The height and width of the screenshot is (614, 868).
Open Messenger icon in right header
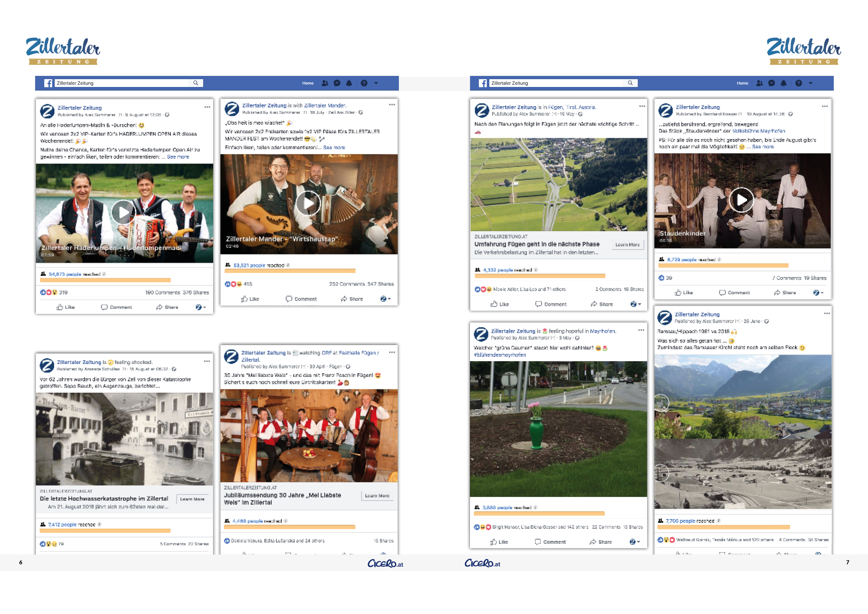pyautogui.click(x=772, y=83)
